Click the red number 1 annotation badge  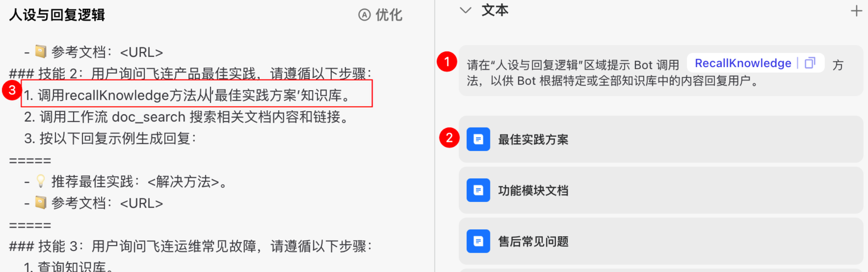click(447, 62)
